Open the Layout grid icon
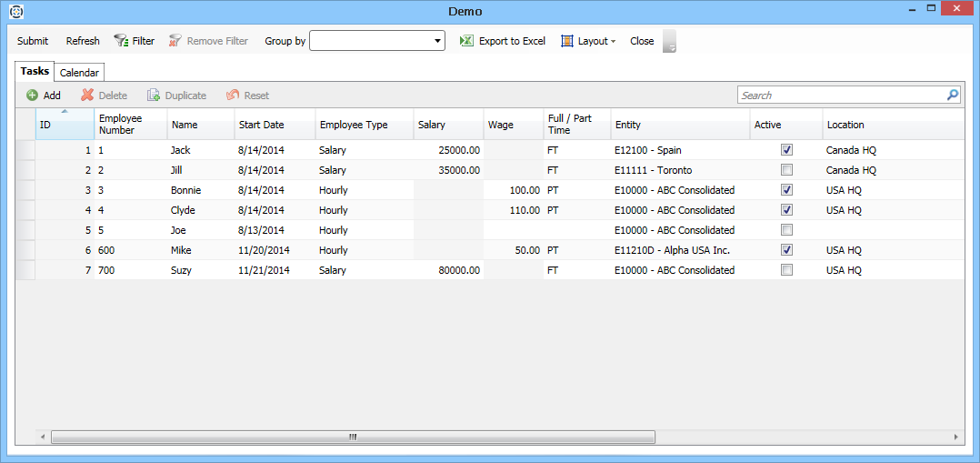 click(x=567, y=41)
